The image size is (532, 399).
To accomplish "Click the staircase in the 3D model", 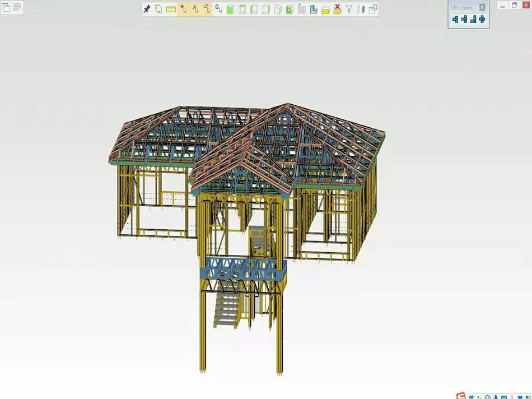I will (x=227, y=310).
